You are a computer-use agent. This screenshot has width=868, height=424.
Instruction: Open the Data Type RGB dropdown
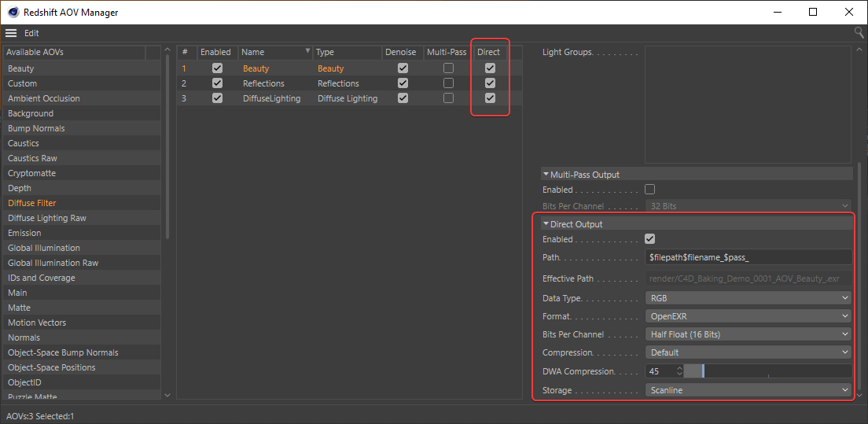click(748, 298)
